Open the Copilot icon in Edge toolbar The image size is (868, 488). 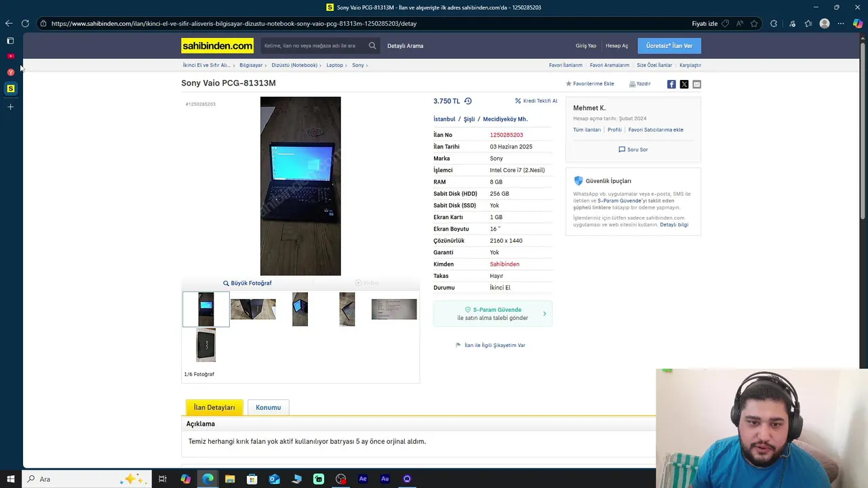pyautogui.click(x=858, y=23)
